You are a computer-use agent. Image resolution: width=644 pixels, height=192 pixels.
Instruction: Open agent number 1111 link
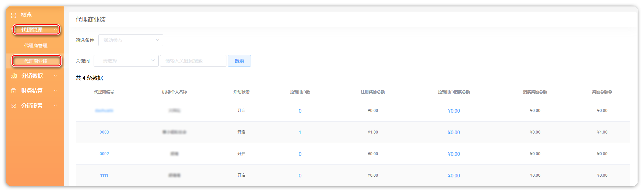click(104, 175)
